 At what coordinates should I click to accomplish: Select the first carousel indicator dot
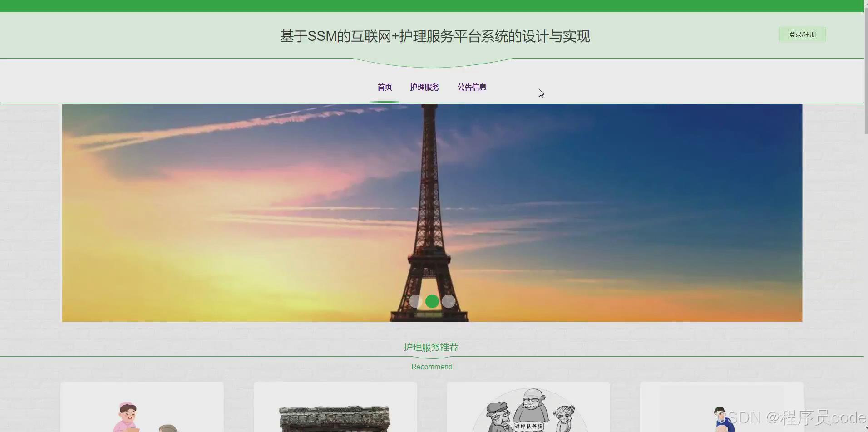415,301
